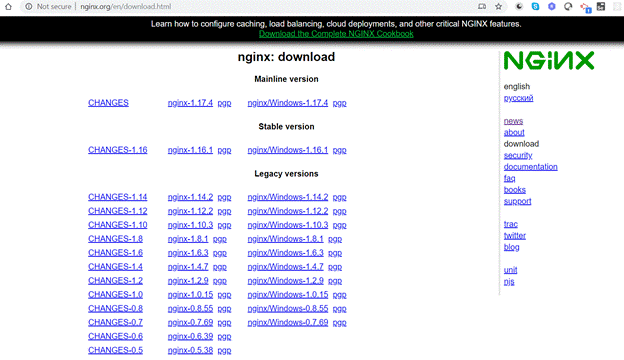Click the address bar URL
Screen dimensions: 624x360
[126, 6]
